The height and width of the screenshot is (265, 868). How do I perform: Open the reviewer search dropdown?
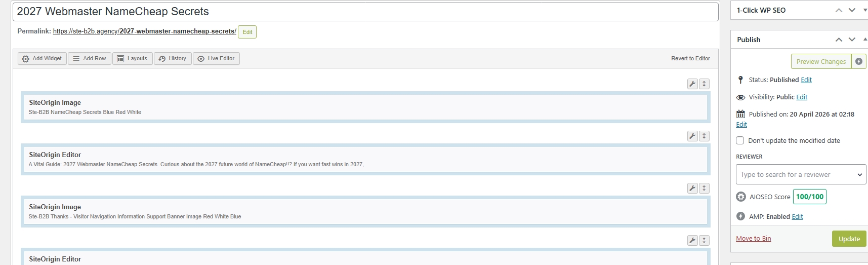point(801,174)
